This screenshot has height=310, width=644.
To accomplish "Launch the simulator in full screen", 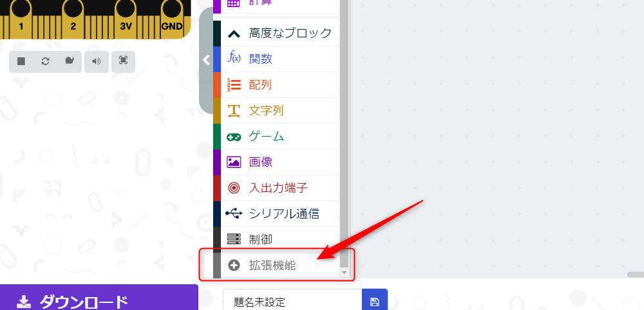I will 123,61.
